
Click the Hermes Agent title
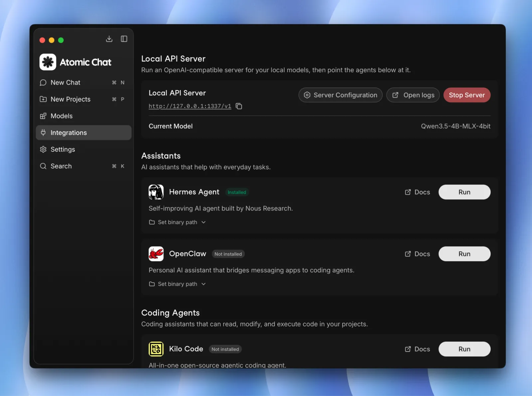pos(194,192)
